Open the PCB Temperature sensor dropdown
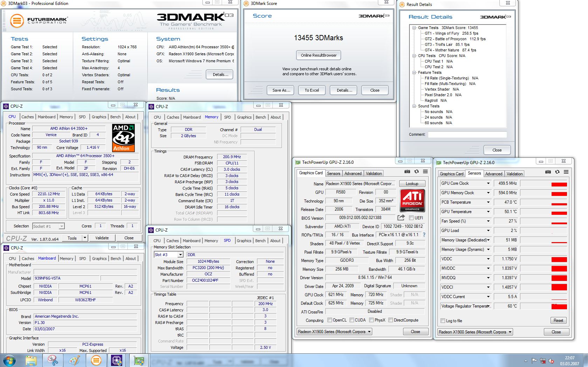Screen dimensions: 588x367 point(488,202)
